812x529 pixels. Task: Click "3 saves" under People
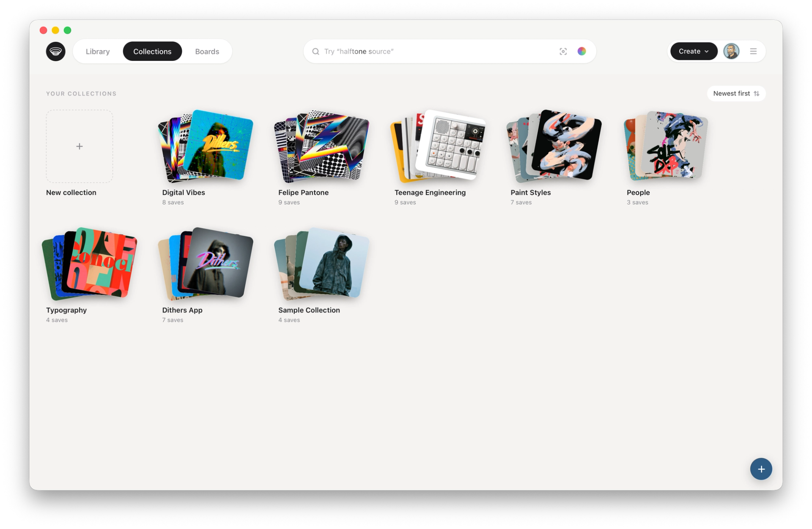pos(637,202)
